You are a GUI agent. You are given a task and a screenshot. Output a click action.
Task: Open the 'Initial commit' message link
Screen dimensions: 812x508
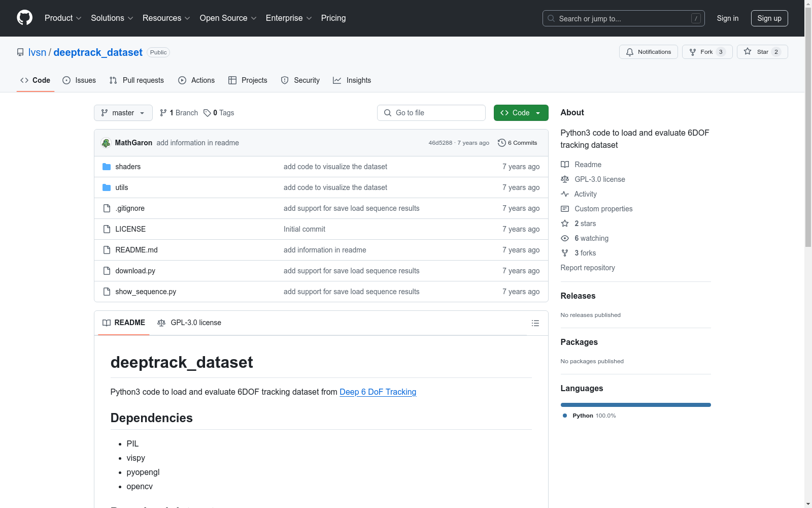tap(304, 229)
